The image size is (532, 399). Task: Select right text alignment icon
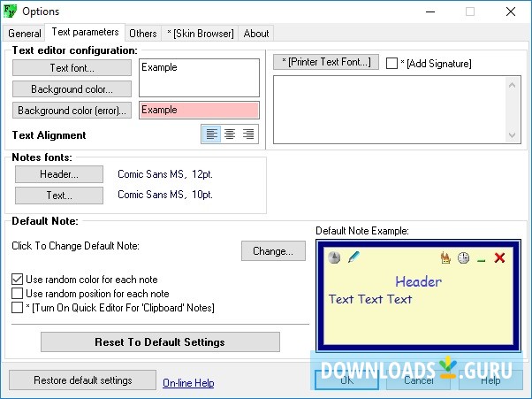[248, 134]
